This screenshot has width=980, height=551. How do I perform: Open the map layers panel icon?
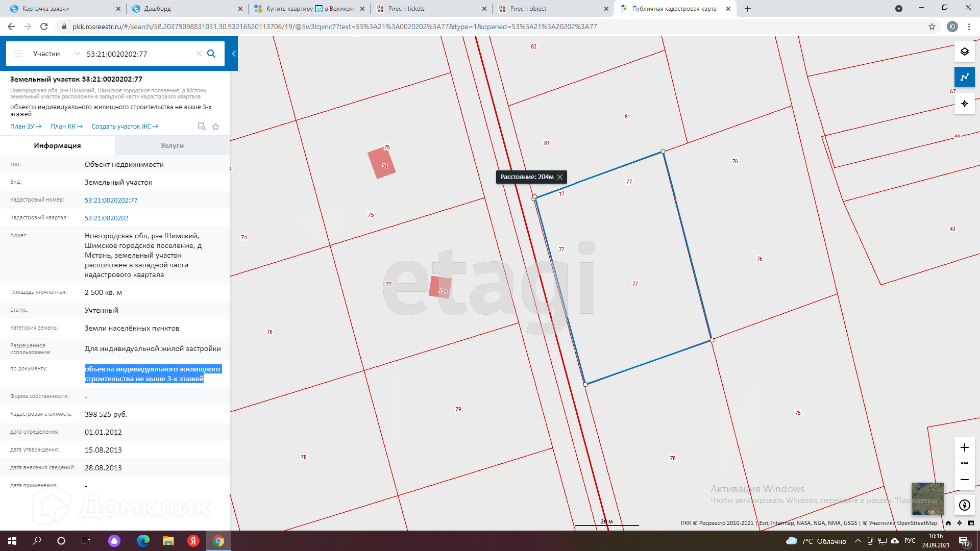point(964,52)
